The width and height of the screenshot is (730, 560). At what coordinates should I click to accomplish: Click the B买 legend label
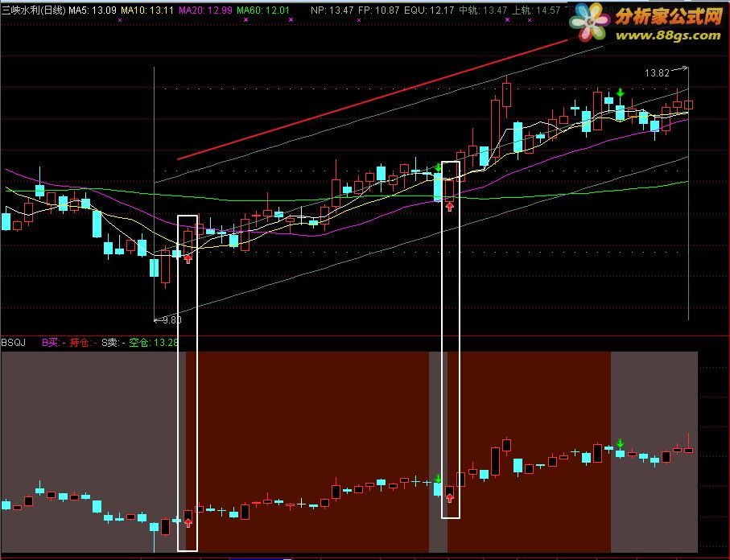tap(53, 343)
